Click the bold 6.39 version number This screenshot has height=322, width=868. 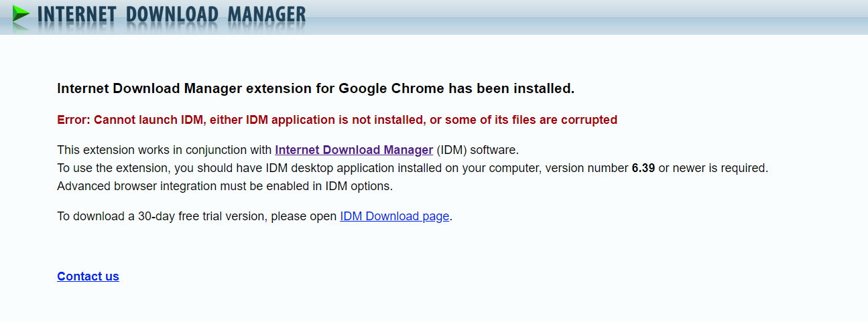[x=643, y=168]
